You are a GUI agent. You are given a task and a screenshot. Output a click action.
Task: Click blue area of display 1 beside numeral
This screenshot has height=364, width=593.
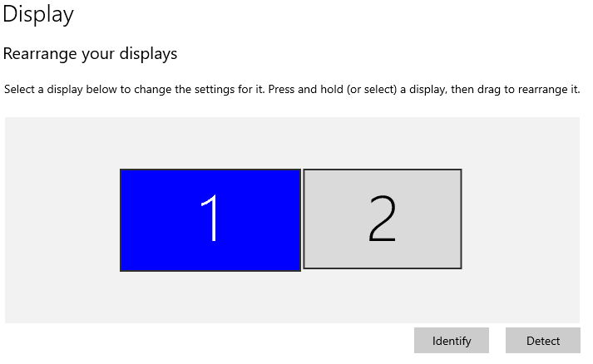159,220
